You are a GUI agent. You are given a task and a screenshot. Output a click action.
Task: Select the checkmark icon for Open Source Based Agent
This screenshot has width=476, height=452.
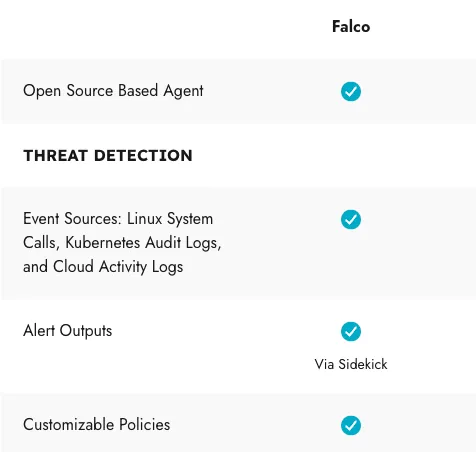(351, 91)
